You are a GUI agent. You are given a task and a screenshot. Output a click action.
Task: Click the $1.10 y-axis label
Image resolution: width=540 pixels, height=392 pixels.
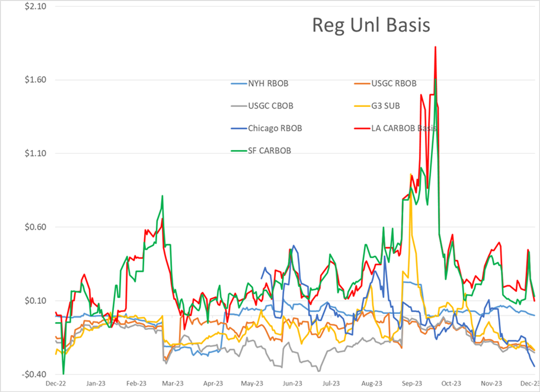[35, 153]
